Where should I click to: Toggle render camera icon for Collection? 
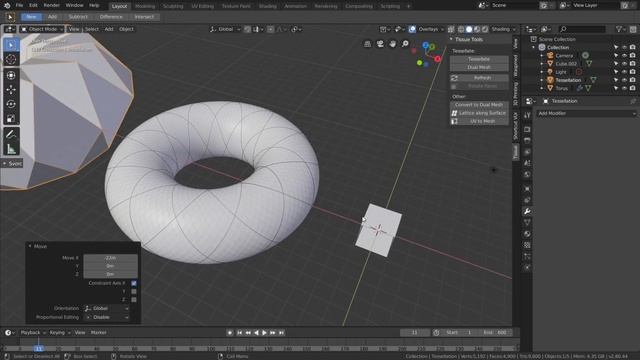(x=633, y=47)
